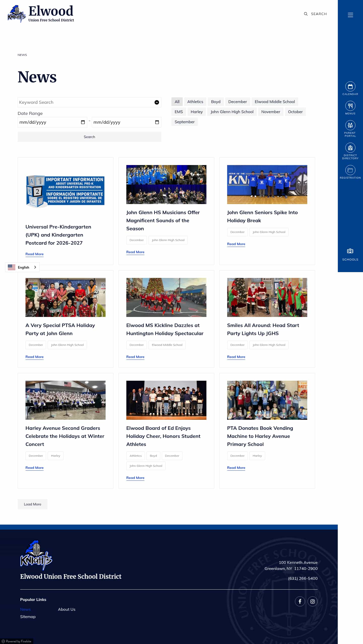
Task: Expand the English language selector arrow
Action: pyautogui.click(x=35, y=267)
